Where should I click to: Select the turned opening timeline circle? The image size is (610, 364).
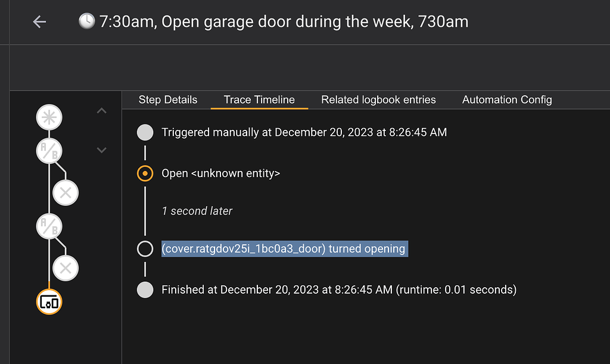[145, 248]
